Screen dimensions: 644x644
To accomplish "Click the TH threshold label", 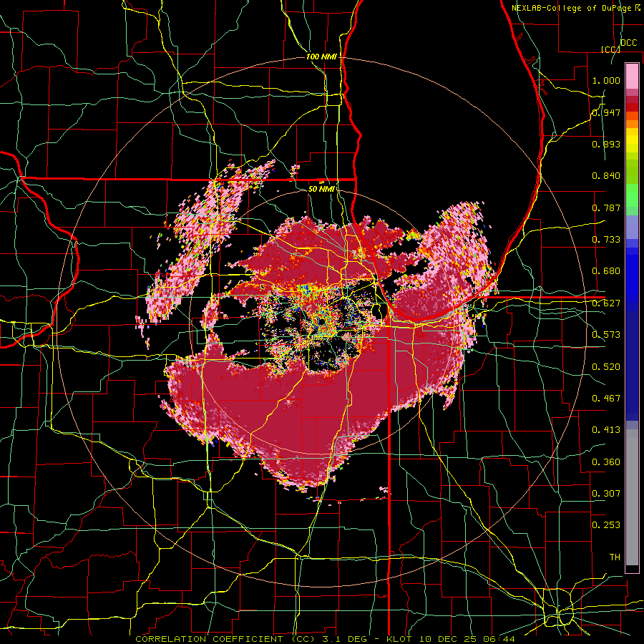I will coord(615,557).
